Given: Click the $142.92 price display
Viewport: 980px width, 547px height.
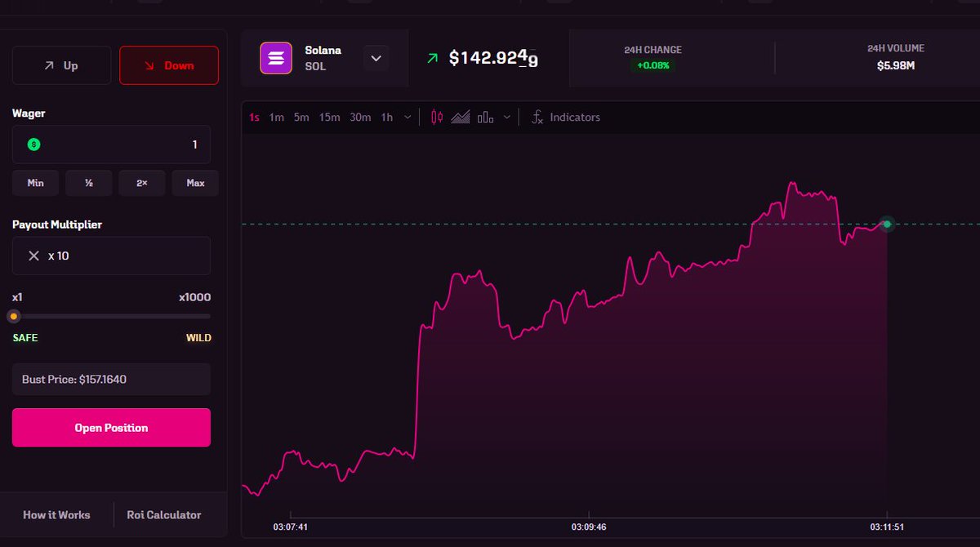Looking at the screenshot, I should (493, 59).
